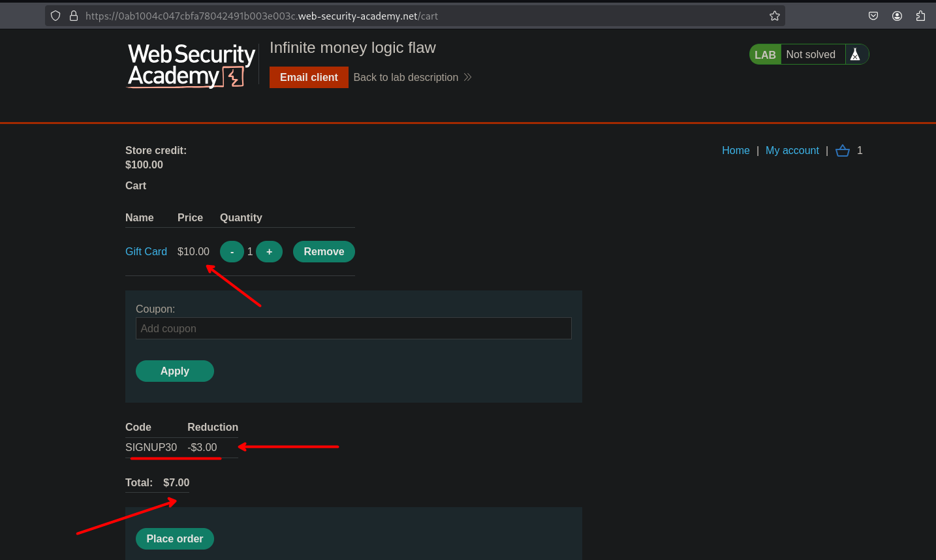The image size is (936, 560).
Task: Click the Web Security Academy logo
Action: [x=191, y=65]
